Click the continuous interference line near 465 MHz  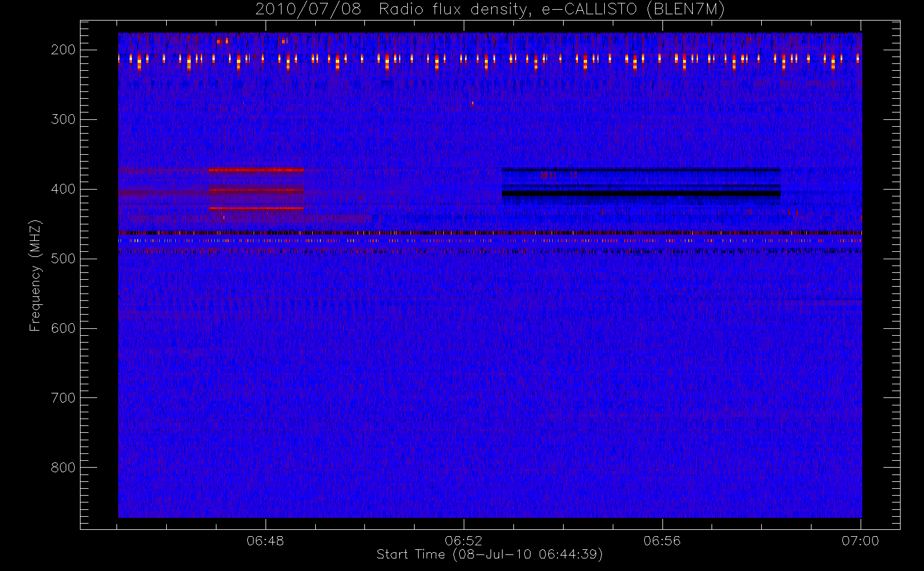pos(490,232)
